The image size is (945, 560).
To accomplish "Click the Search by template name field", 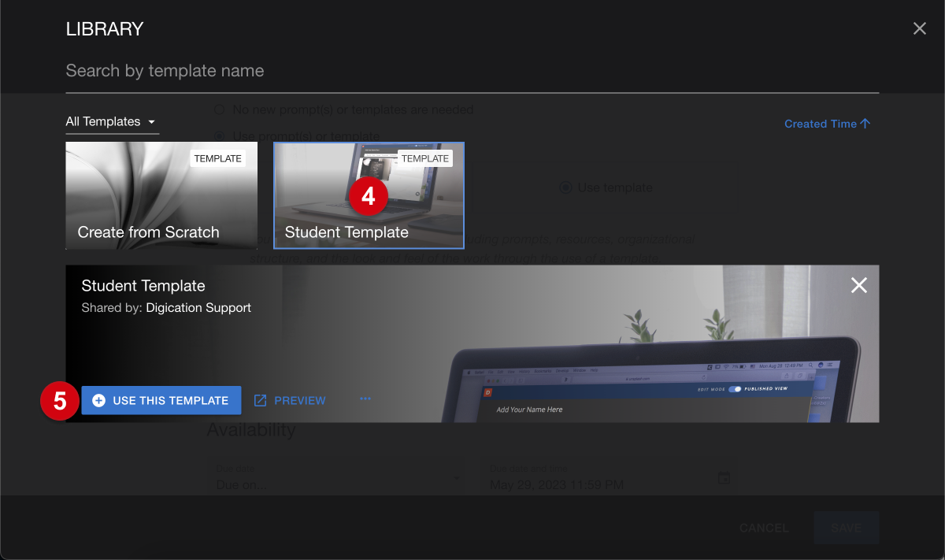I will [472, 71].
